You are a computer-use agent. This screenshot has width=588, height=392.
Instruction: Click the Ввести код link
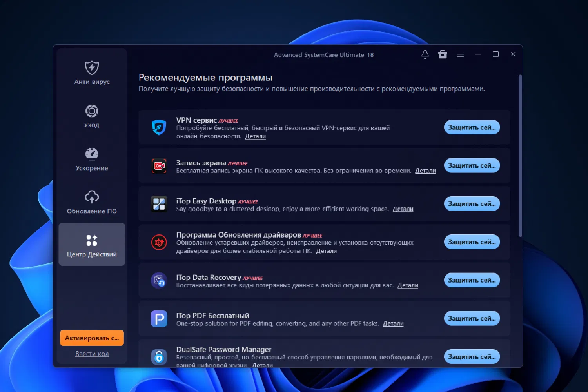(x=92, y=354)
